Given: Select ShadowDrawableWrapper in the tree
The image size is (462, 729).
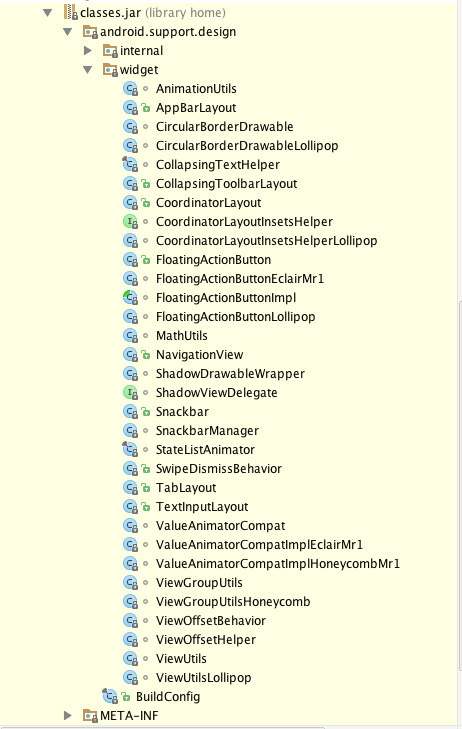Looking at the screenshot, I should pos(231,374).
